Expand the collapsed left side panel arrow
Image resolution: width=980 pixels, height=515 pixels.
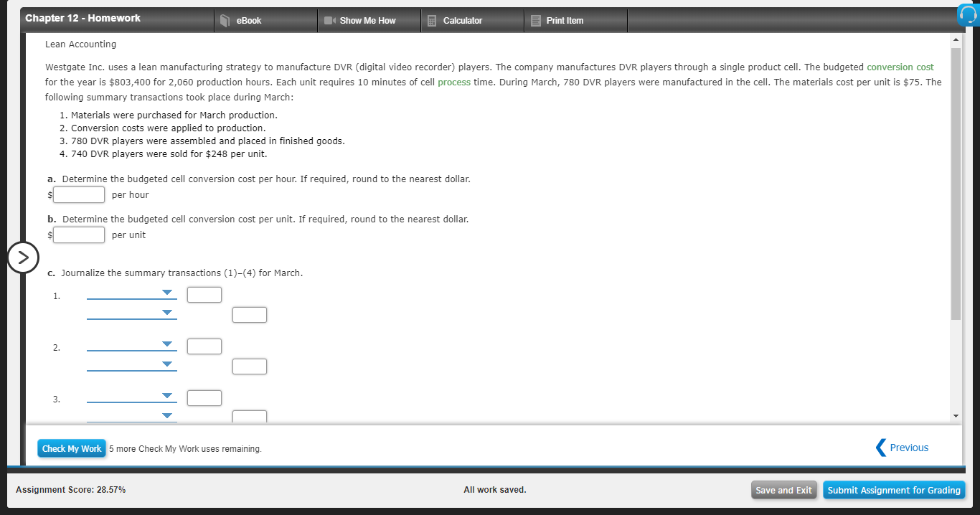click(24, 257)
